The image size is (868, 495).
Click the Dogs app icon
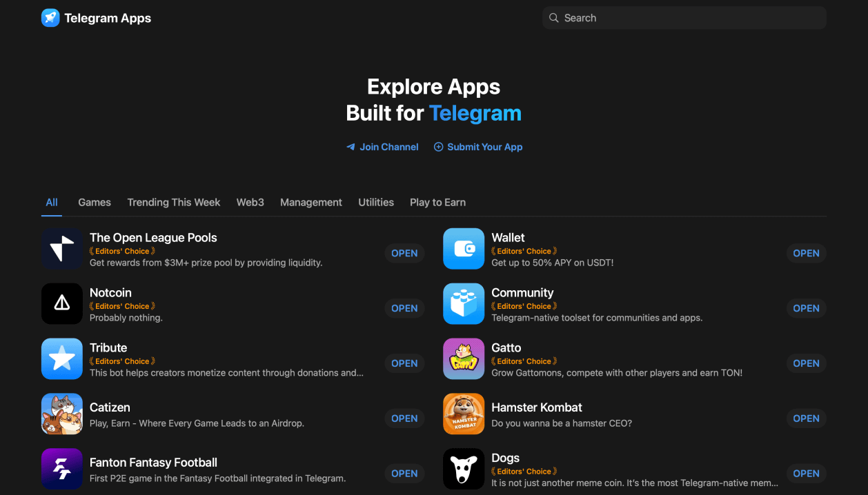click(464, 469)
